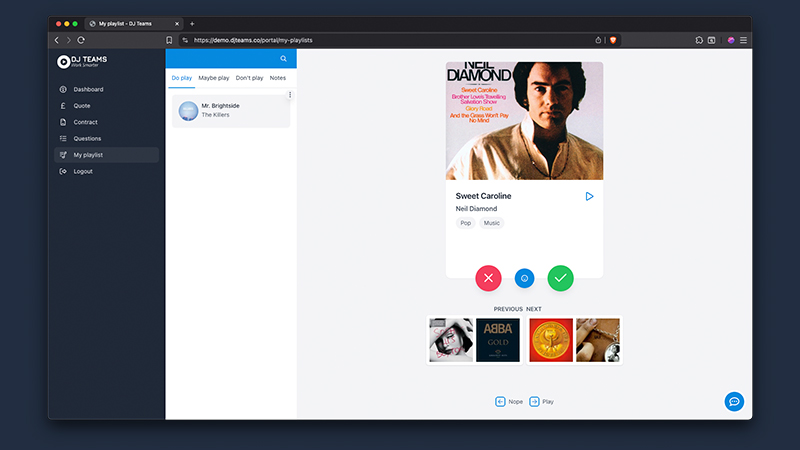800x450 pixels.
Task: Click the bookmark icon in address bar
Action: pos(170,40)
